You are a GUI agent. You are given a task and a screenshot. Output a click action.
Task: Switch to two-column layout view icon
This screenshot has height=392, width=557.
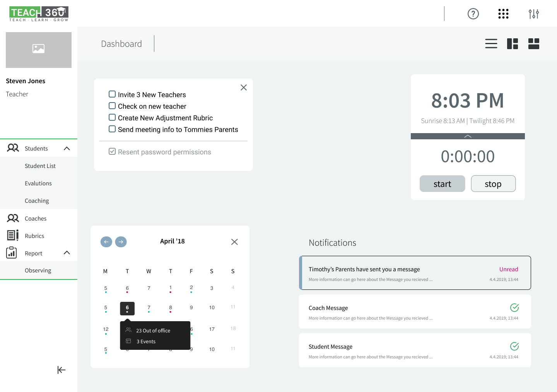pos(513,44)
